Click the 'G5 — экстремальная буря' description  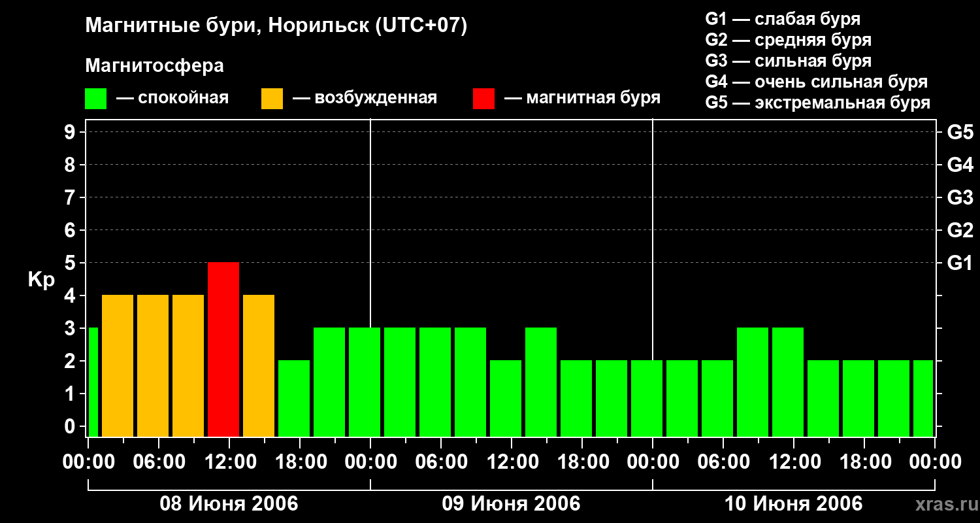[818, 103]
